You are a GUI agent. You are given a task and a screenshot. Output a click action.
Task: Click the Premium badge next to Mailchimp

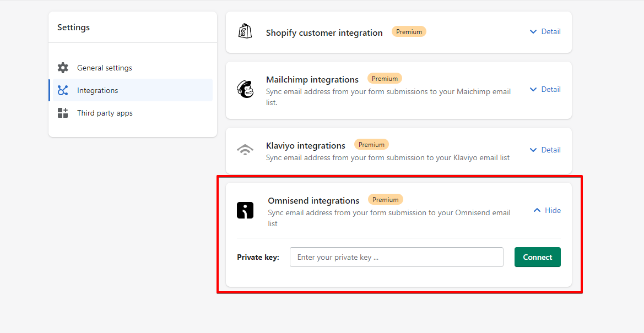pos(385,78)
